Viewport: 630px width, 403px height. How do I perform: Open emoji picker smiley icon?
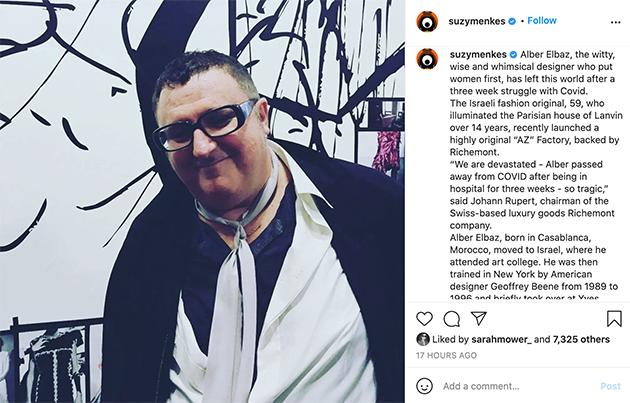[425, 386]
